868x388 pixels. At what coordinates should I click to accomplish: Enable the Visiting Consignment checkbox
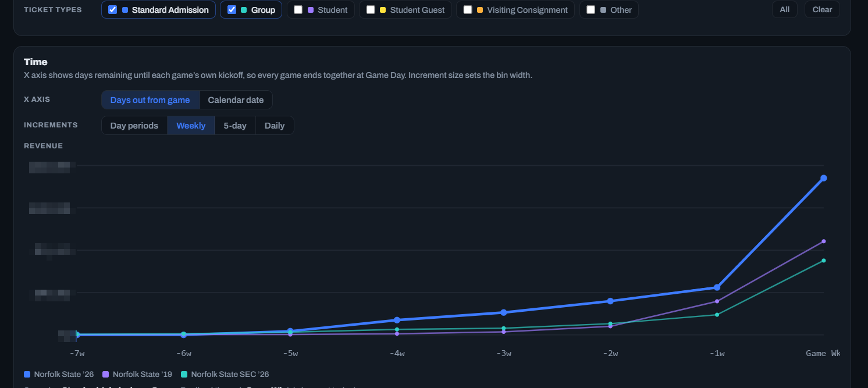pos(468,10)
